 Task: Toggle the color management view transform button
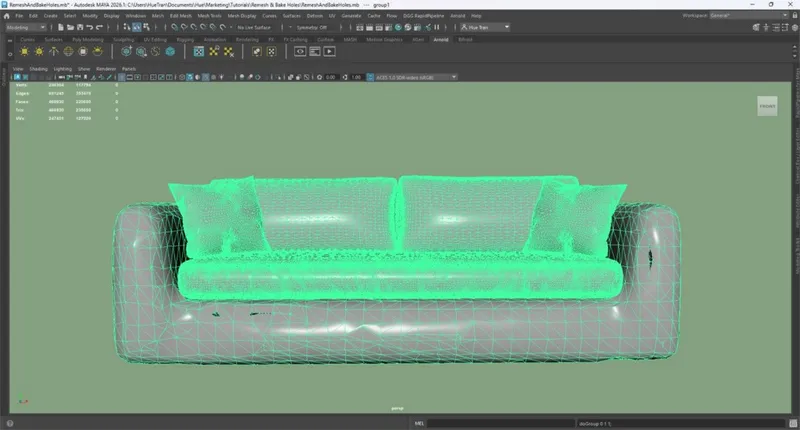[370, 77]
